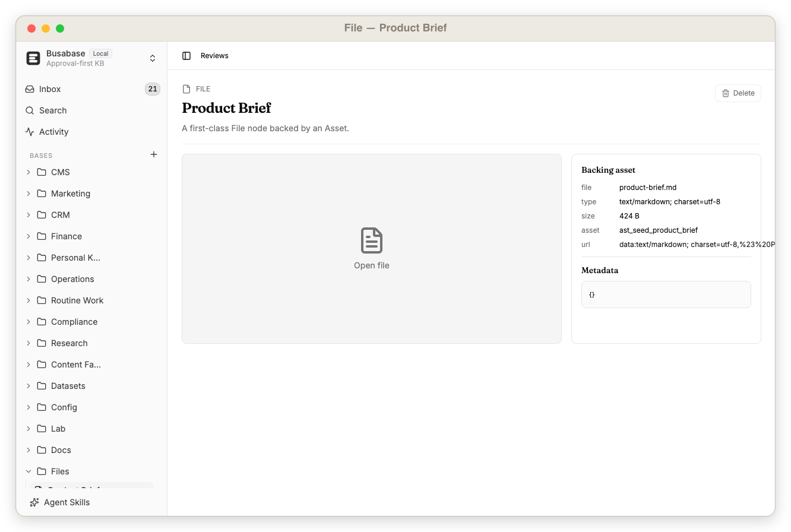Screen dimensions: 791x532
Task: Expand the Compliance base chevron
Action: 29,322
